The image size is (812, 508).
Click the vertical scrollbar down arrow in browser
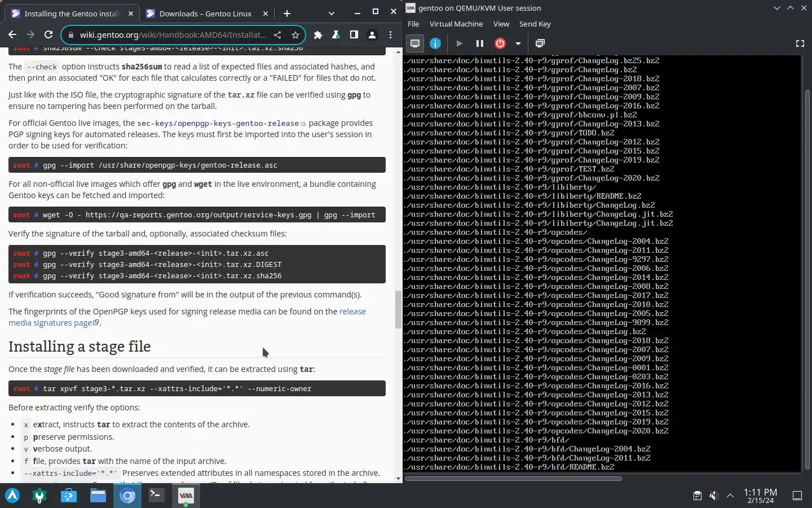(x=398, y=479)
